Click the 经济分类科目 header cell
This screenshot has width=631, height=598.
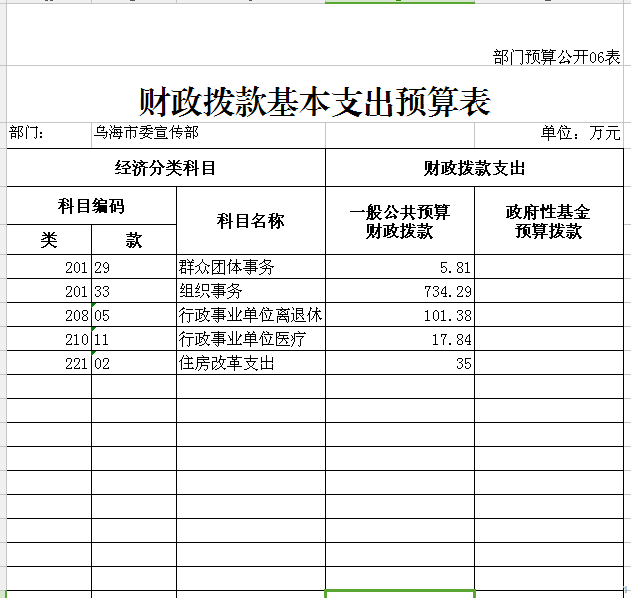(x=166, y=167)
